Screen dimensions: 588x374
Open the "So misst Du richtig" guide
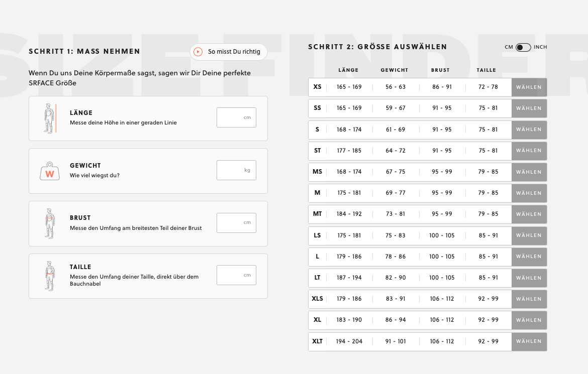point(234,52)
